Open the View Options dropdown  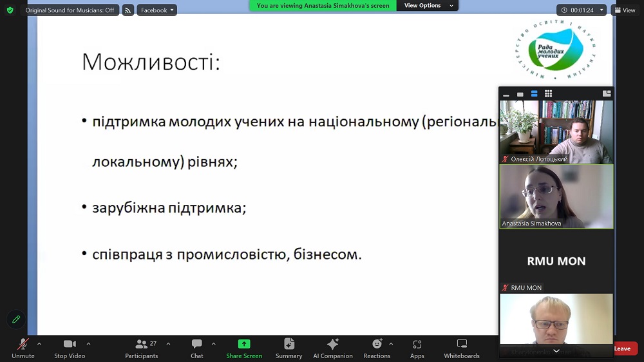(x=428, y=6)
